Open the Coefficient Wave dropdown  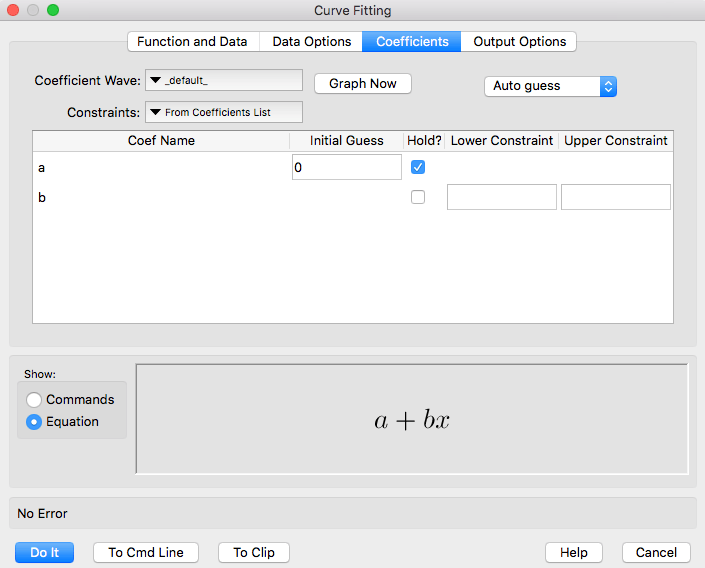(224, 80)
